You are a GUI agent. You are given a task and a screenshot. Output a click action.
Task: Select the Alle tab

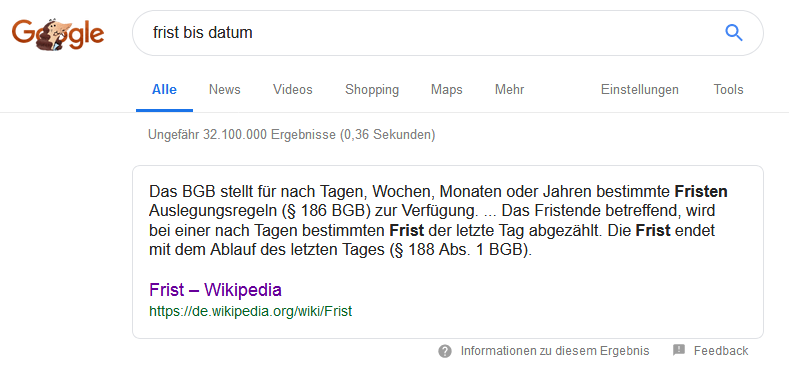[x=164, y=90]
